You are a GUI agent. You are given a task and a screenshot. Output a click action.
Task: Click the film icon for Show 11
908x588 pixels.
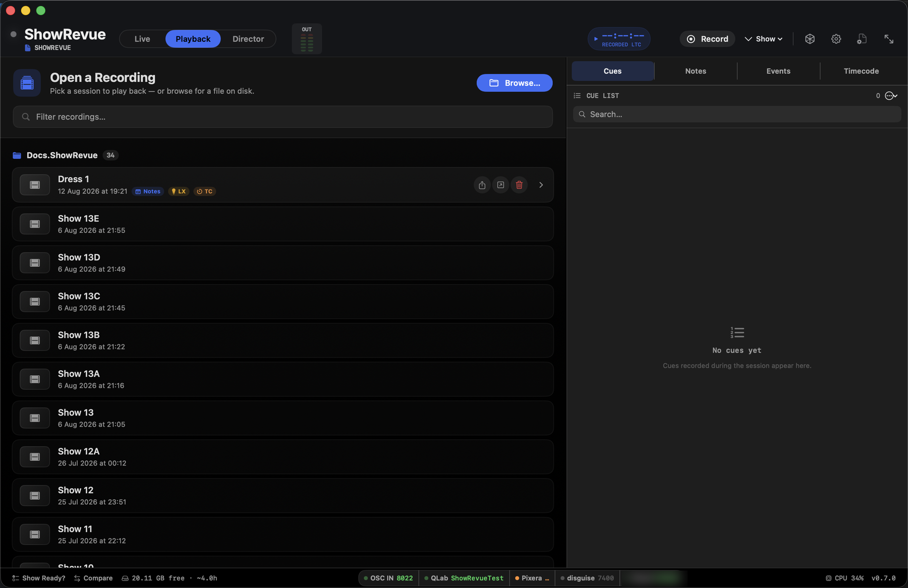[x=35, y=535]
